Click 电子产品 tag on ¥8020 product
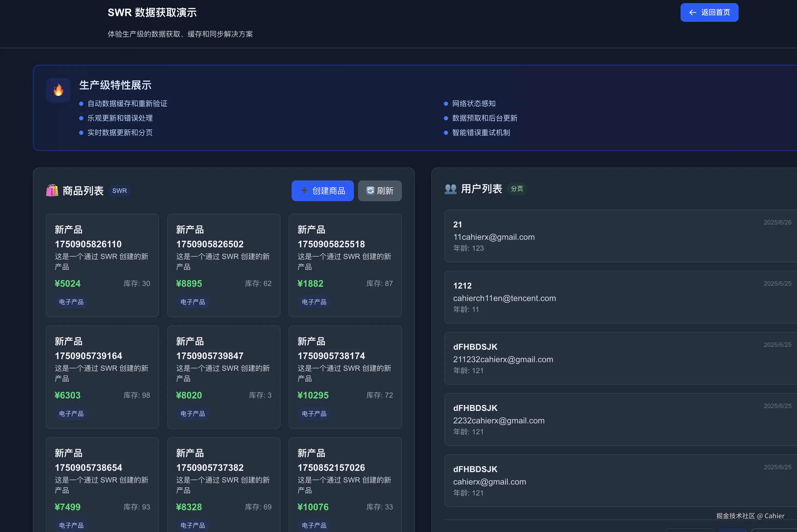This screenshot has height=532, width=797. 193,414
